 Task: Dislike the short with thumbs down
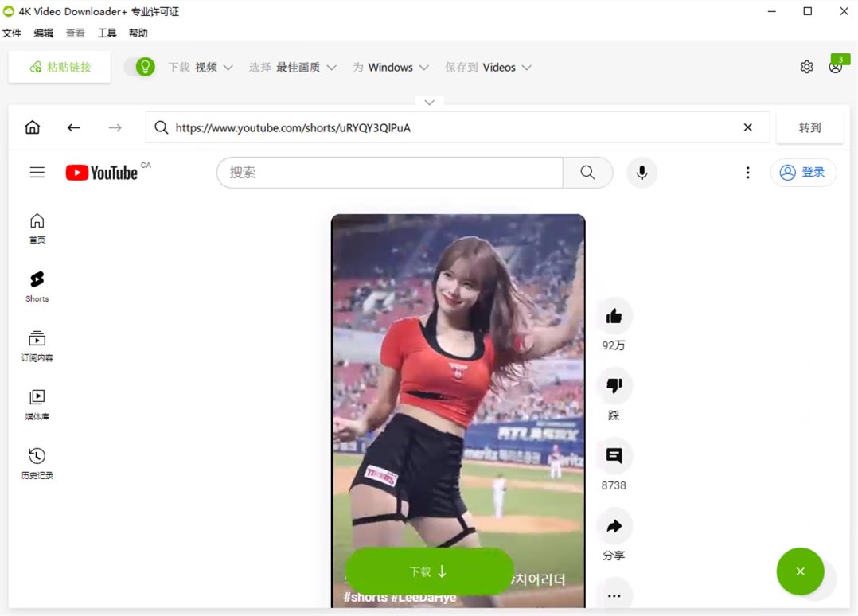click(614, 386)
